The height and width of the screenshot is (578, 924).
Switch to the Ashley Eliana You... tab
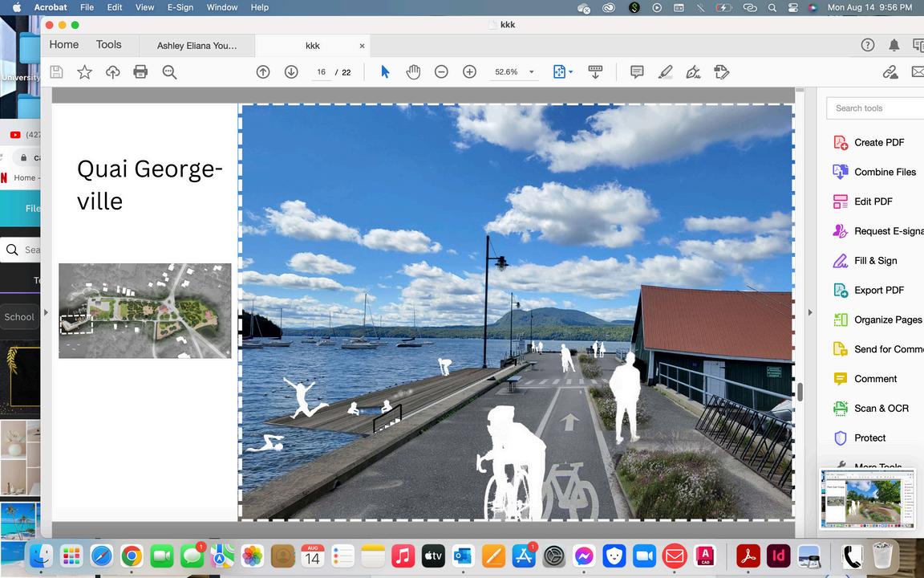click(197, 46)
